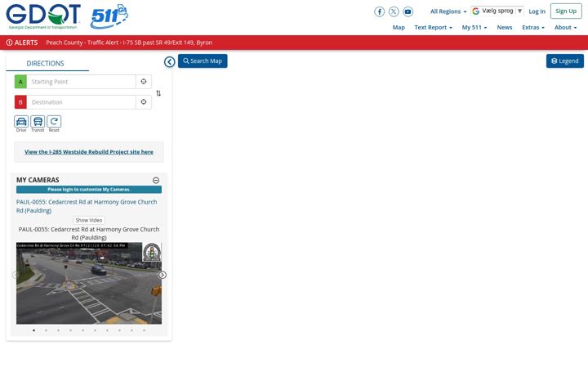The height and width of the screenshot is (368, 588).
Task: Click the Reset directions icon
Action: [54, 122]
